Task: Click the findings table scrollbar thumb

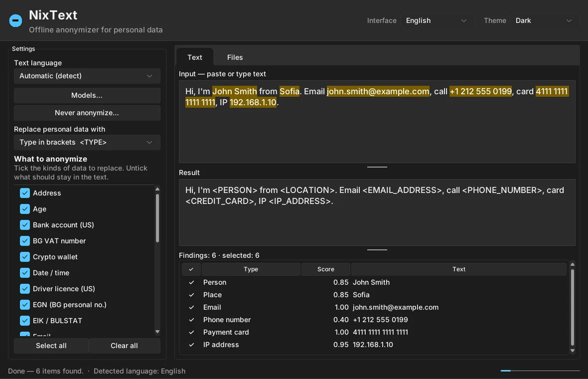Action: pyautogui.click(x=572, y=307)
